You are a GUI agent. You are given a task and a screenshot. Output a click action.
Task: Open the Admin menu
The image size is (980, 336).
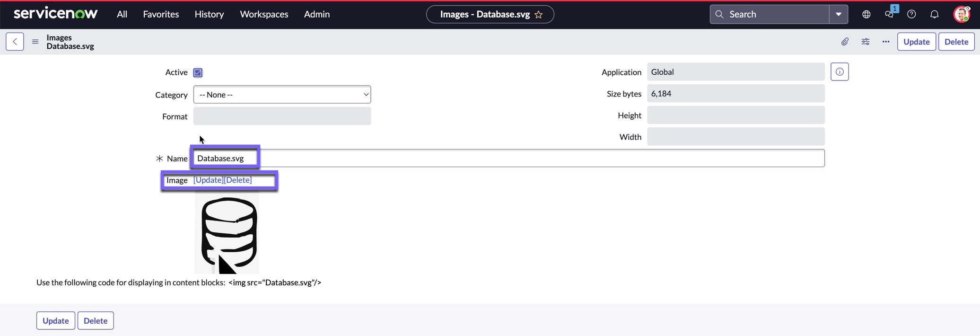pos(317,14)
